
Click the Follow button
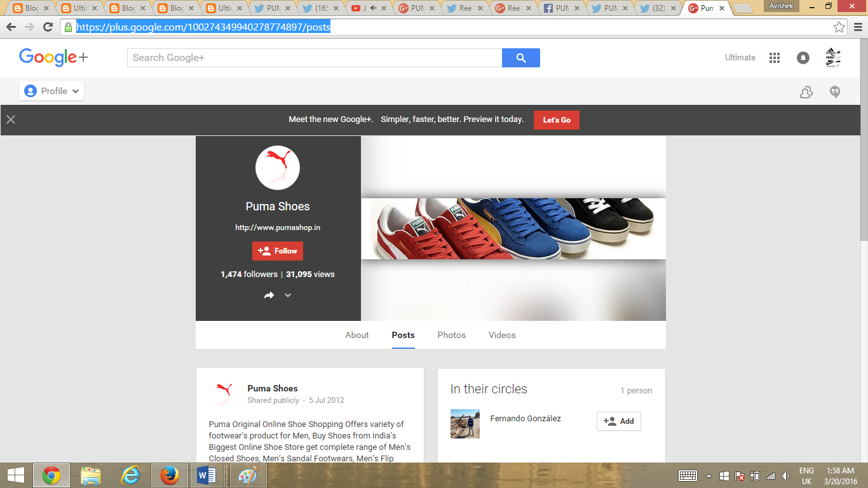(278, 250)
